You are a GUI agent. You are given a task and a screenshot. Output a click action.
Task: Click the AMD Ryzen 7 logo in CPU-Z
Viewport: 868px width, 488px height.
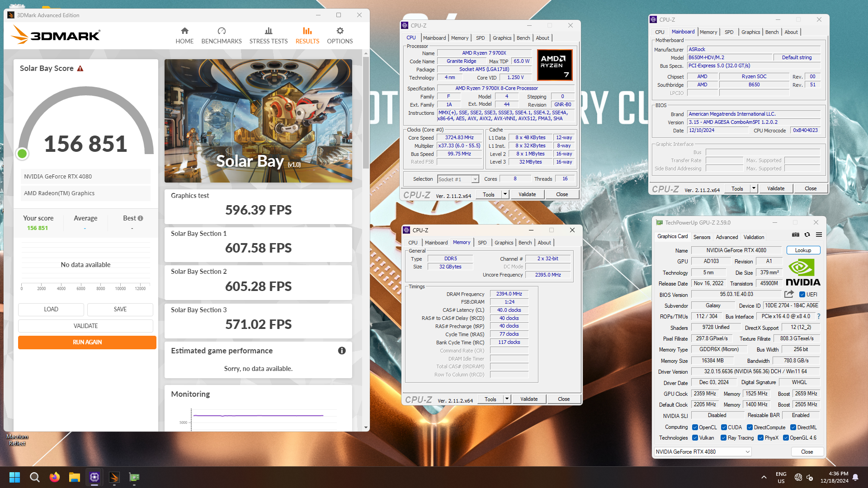click(555, 65)
